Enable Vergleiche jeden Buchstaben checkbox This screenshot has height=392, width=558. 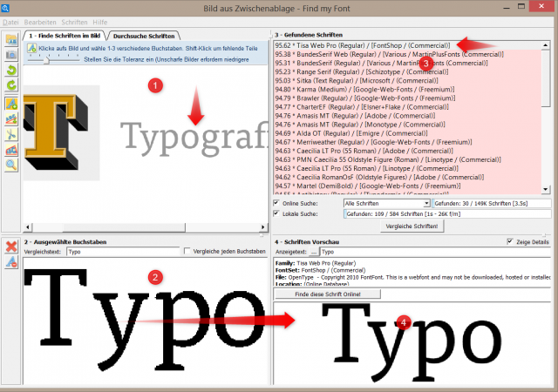(187, 251)
